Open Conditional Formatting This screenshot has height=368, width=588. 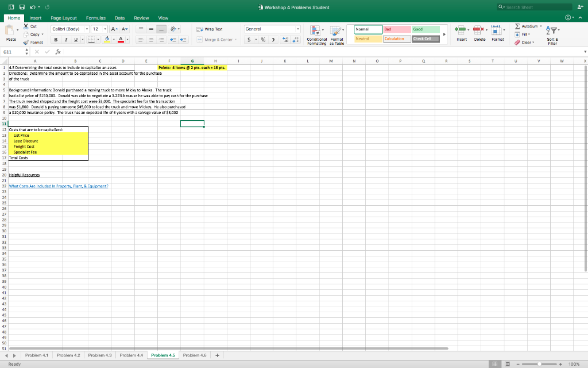[316, 35]
